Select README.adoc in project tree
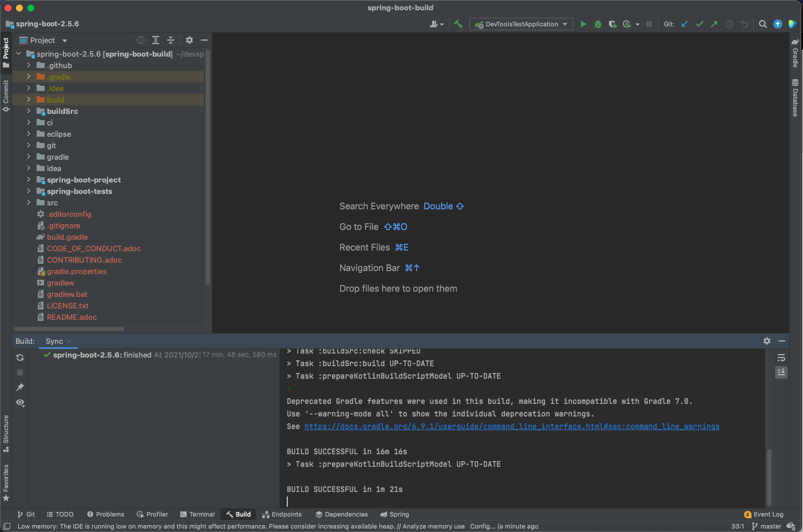Image resolution: width=803 pixels, height=532 pixels. tap(72, 317)
